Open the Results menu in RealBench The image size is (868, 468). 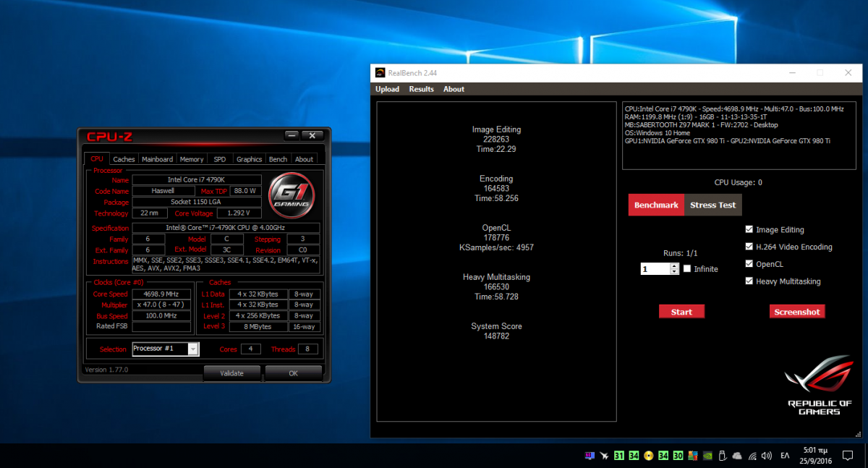point(421,89)
